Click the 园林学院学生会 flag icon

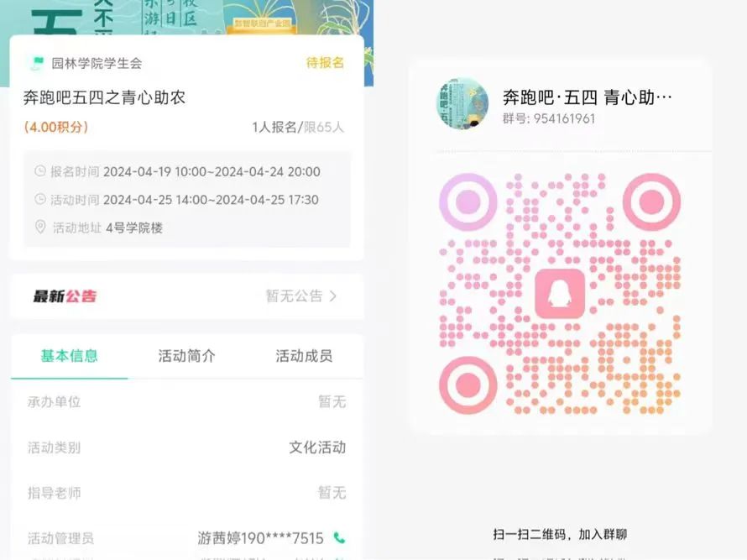[x=37, y=63]
